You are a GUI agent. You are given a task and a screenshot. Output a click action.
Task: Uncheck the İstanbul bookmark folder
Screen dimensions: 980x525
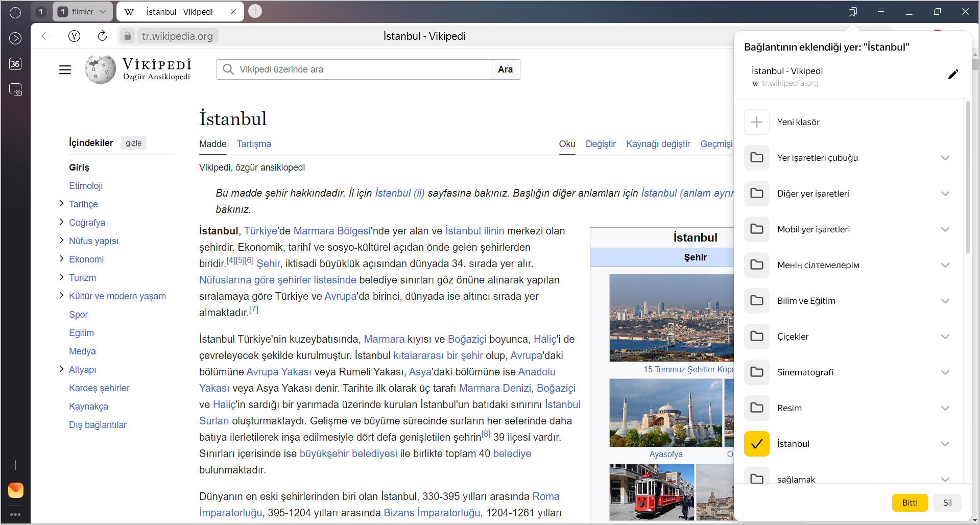756,444
